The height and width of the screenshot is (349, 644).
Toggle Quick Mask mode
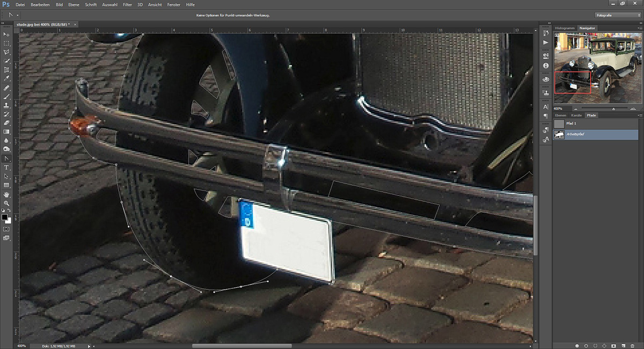[6, 229]
